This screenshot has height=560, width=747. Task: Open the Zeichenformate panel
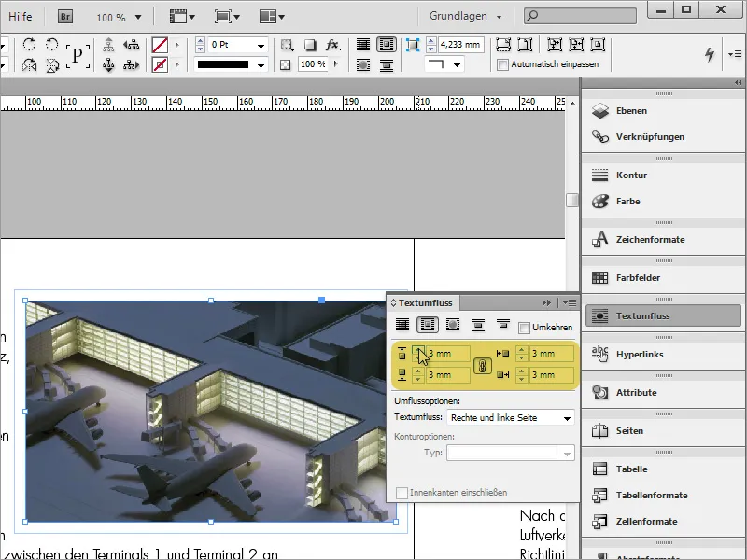point(662,240)
